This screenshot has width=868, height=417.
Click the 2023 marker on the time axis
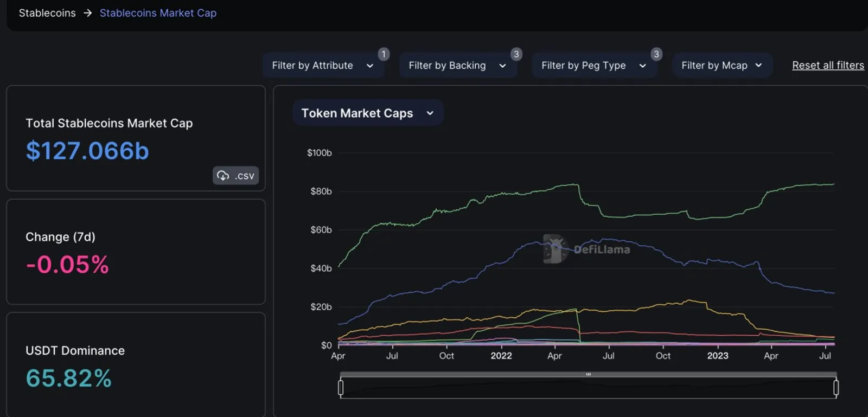click(717, 356)
